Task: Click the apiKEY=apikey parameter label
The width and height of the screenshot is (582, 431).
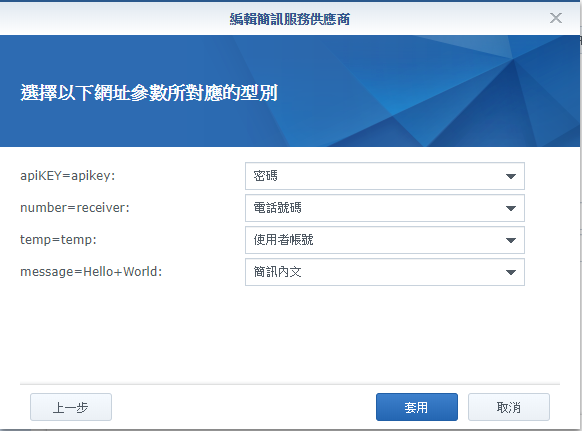Action: [x=68, y=176]
